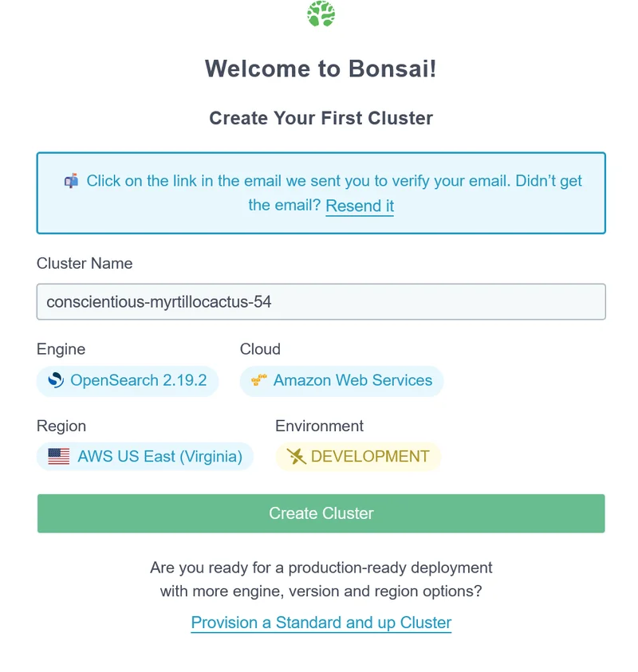Click the Cluster Name input field
The height and width of the screenshot is (672, 638).
pos(319,301)
